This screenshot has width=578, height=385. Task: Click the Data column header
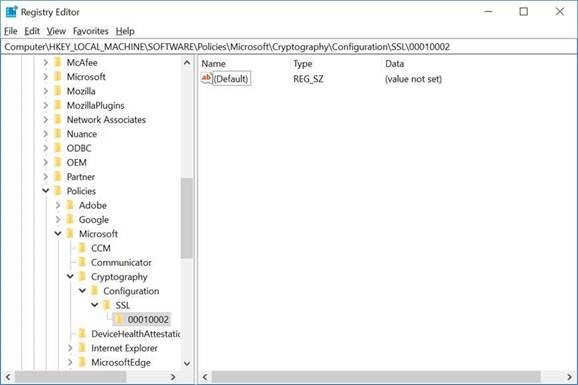tap(394, 63)
